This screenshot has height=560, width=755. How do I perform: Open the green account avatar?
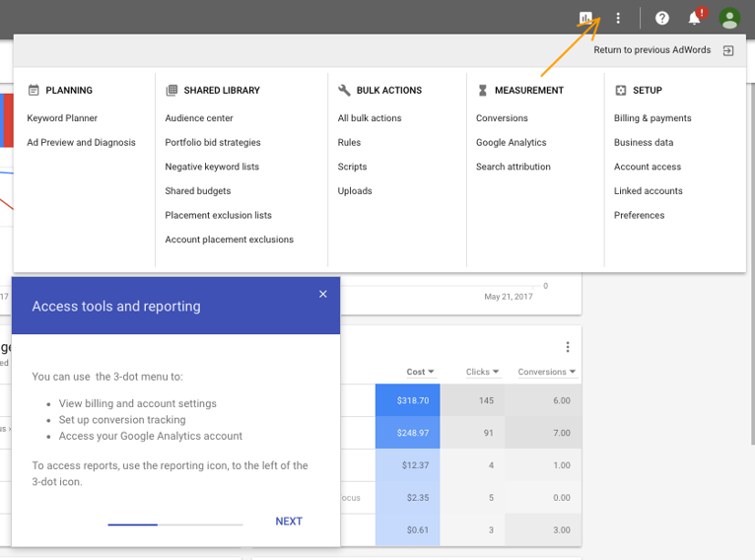(729, 19)
